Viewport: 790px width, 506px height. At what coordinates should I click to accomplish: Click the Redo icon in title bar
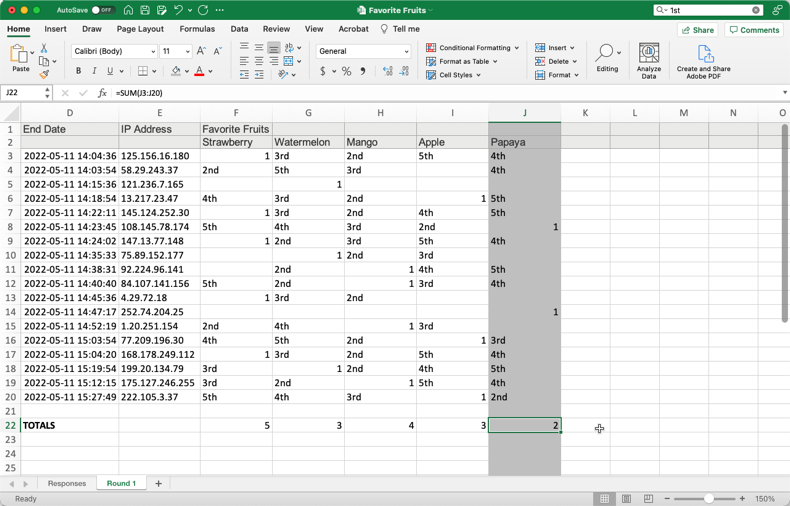(203, 10)
